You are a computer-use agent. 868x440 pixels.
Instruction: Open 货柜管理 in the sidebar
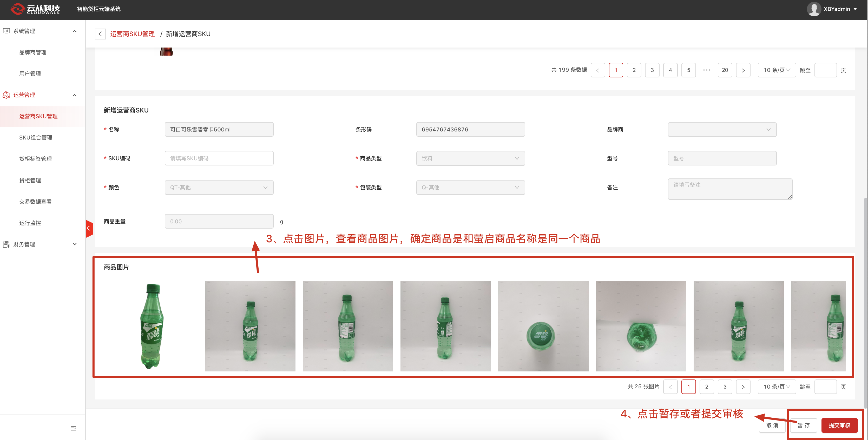click(x=30, y=180)
